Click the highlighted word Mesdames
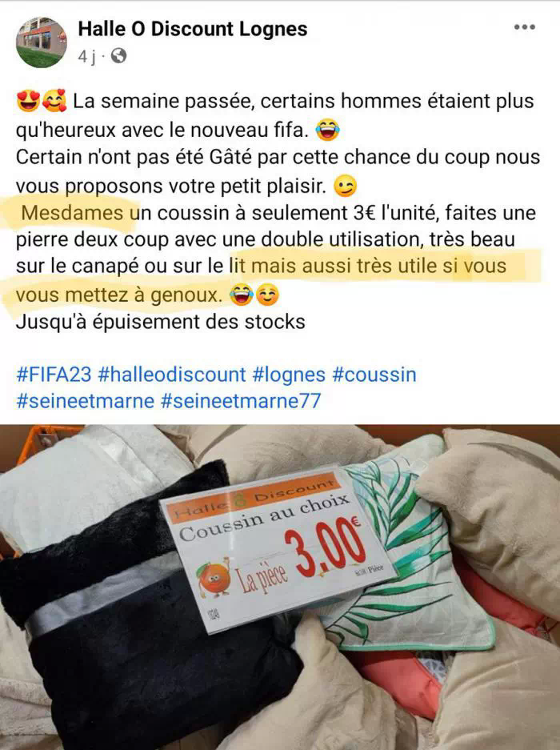The width and height of the screenshot is (560, 750). tap(72, 212)
